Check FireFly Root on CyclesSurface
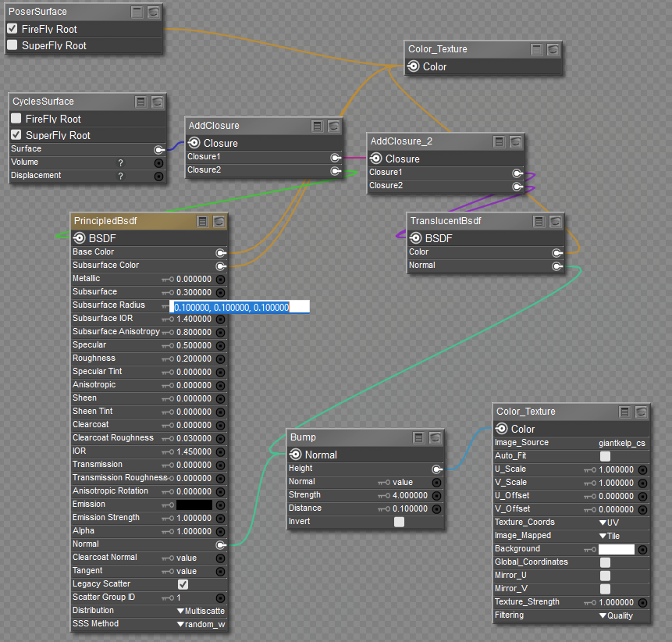 (x=16, y=119)
